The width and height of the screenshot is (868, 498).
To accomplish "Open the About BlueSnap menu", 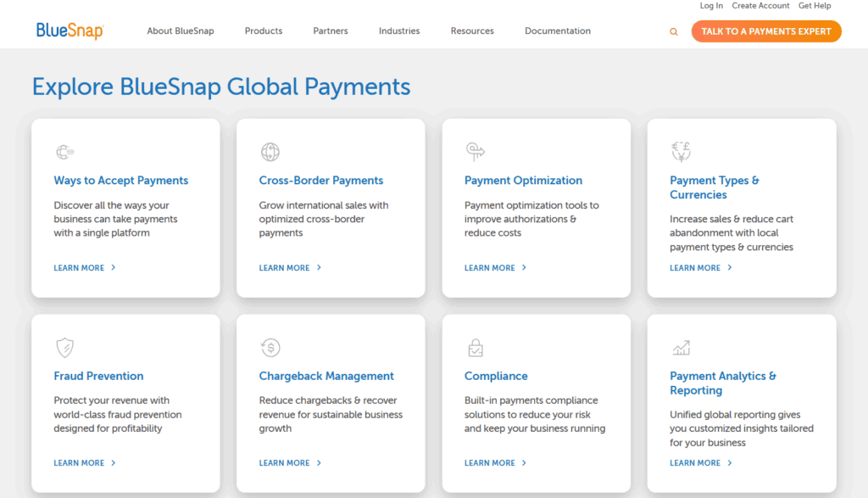I will [181, 31].
